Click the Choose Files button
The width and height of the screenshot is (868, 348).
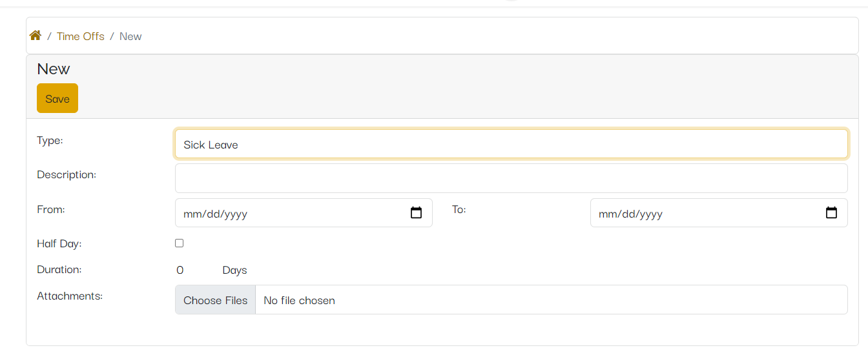(215, 300)
